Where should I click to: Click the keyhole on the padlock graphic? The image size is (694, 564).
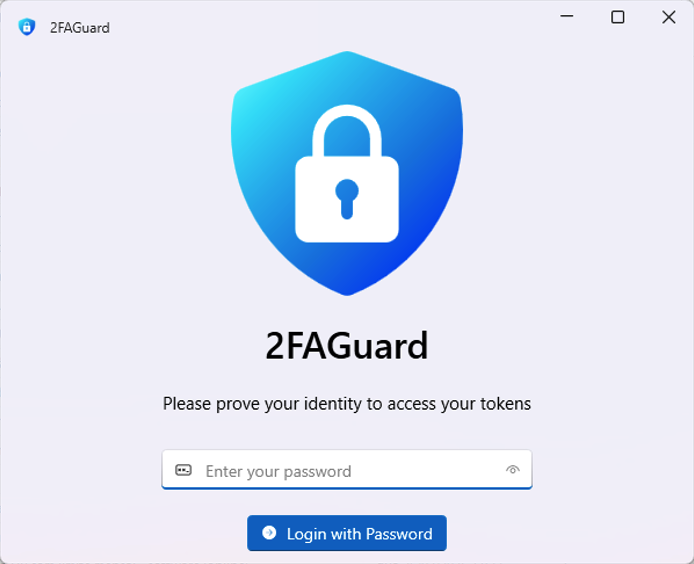pyautogui.click(x=347, y=199)
